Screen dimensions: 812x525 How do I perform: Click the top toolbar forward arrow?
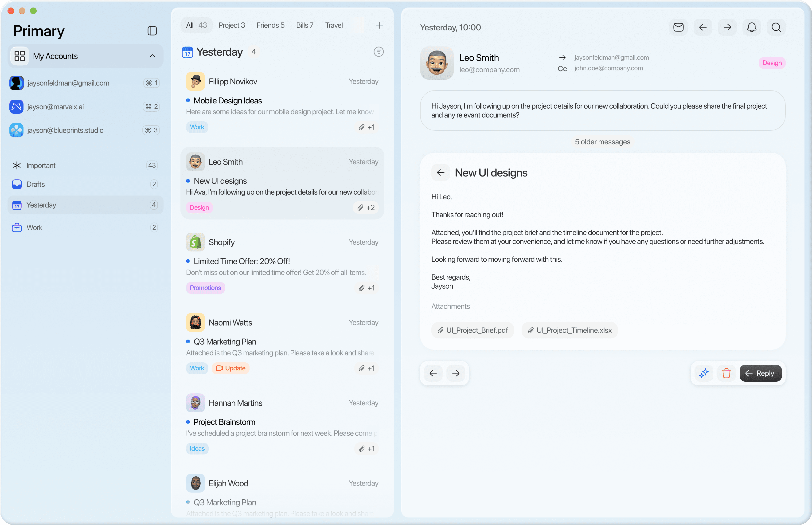click(727, 27)
